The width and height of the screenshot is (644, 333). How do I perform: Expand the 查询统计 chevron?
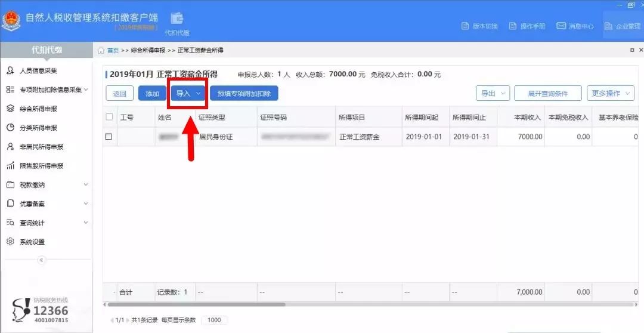86,223
